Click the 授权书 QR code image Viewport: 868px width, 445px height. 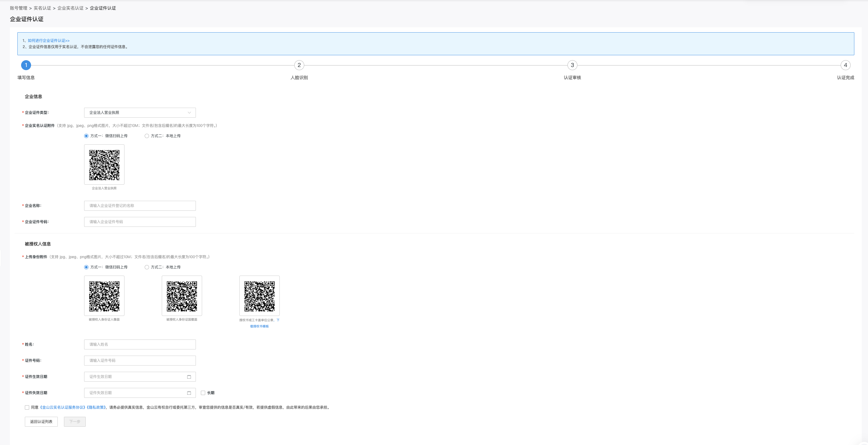(x=259, y=296)
